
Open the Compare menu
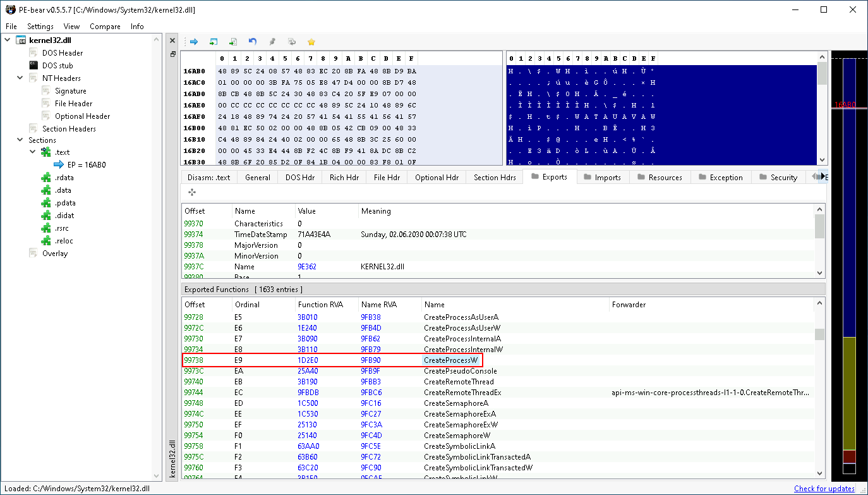[x=105, y=27]
